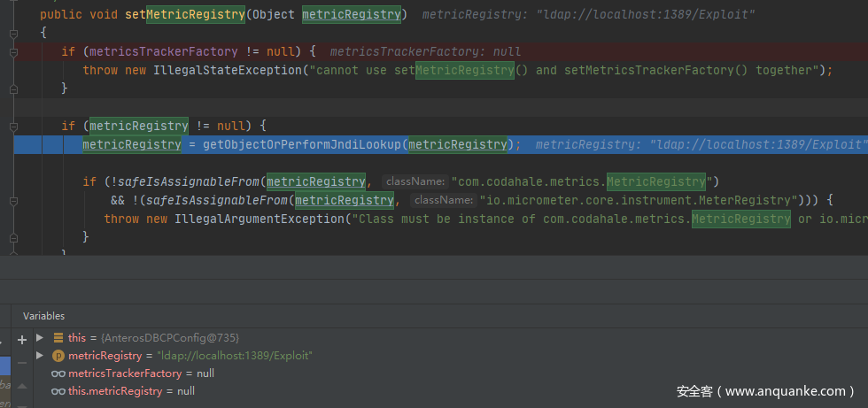
Task: Toggle fold for if metricRegistry != null block
Action: point(13,126)
